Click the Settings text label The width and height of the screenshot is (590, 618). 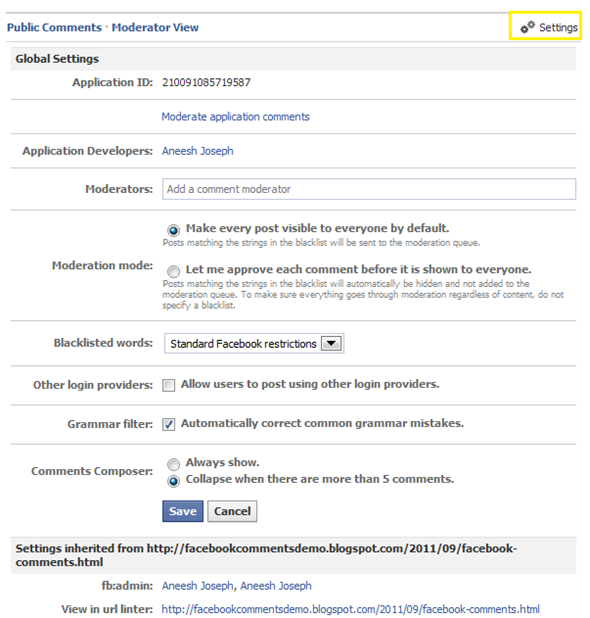coord(558,28)
